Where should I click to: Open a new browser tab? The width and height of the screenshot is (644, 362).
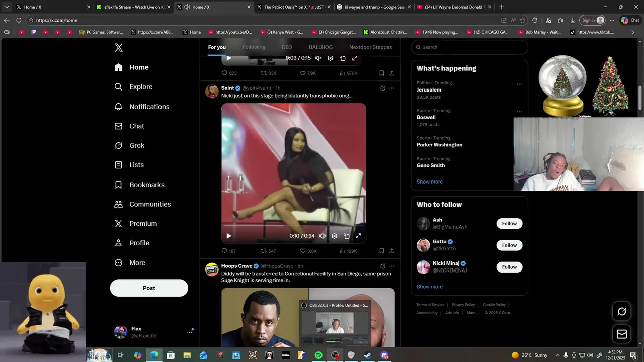click(x=501, y=7)
